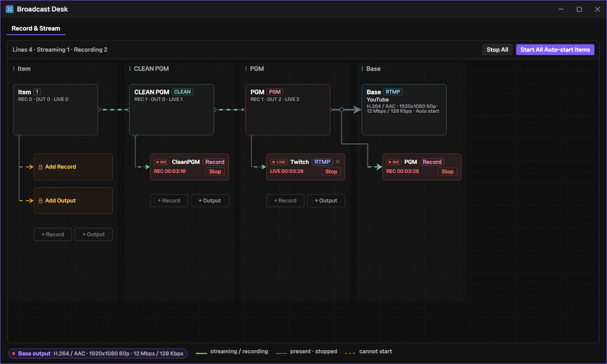The image size is (607, 364).
Task: Click the red dot in the Base output pill
Action: click(14, 354)
